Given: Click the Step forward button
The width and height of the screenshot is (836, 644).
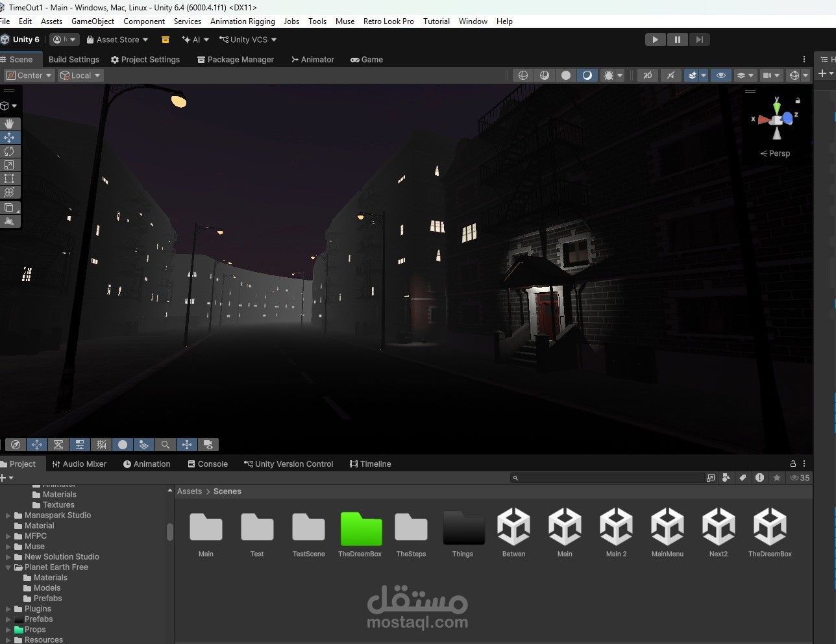Looking at the screenshot, I should (699, 40).
